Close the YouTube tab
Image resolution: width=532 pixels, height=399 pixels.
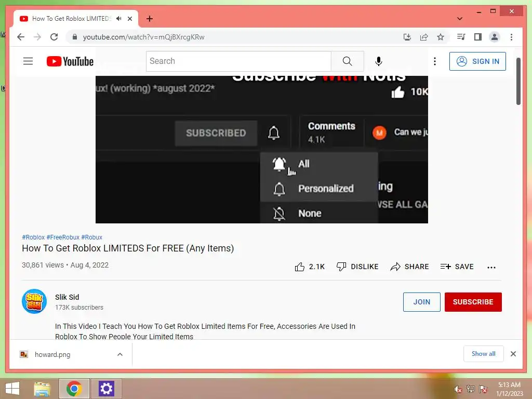click(130, 19)
